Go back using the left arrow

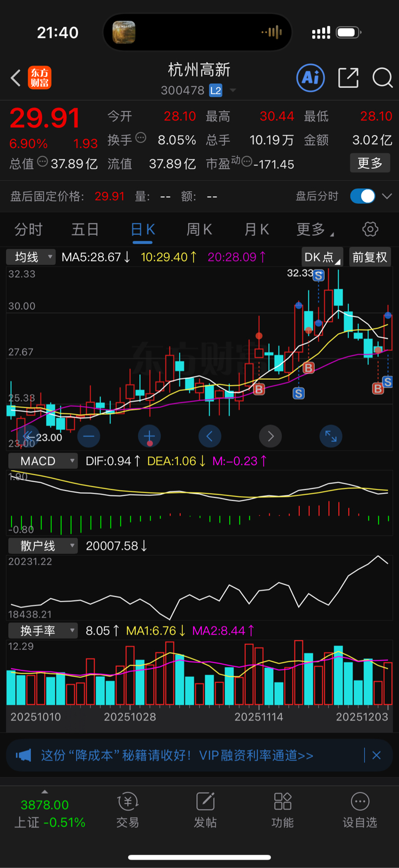coord(16,78)
